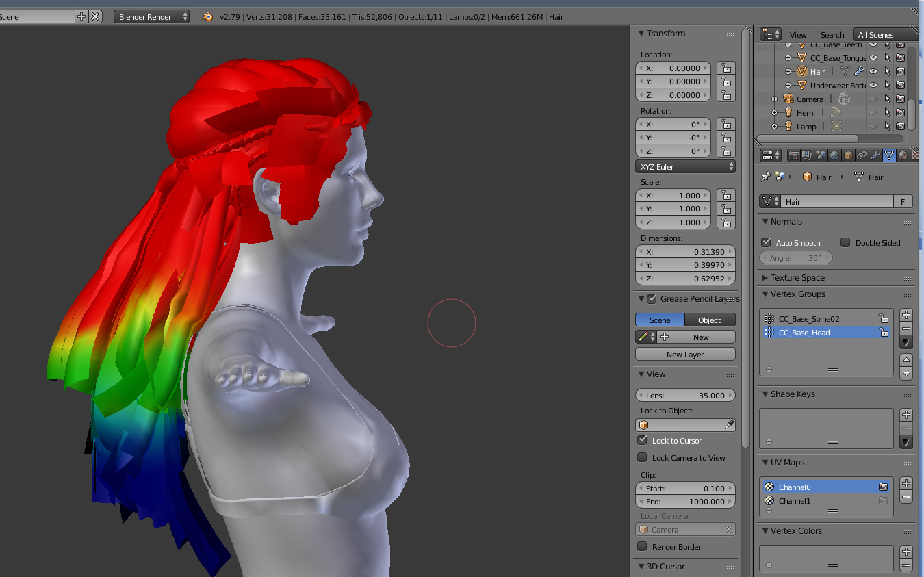Open the Blender Render engine dropdown
This screenshot has height=577, width=924.
point(152,16)
